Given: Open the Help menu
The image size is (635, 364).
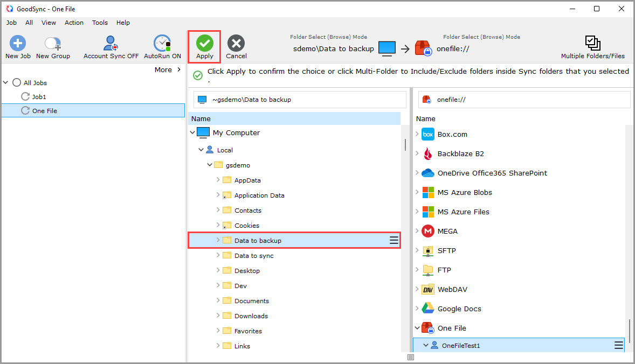Looking at the screenshot, I should 123,23.
